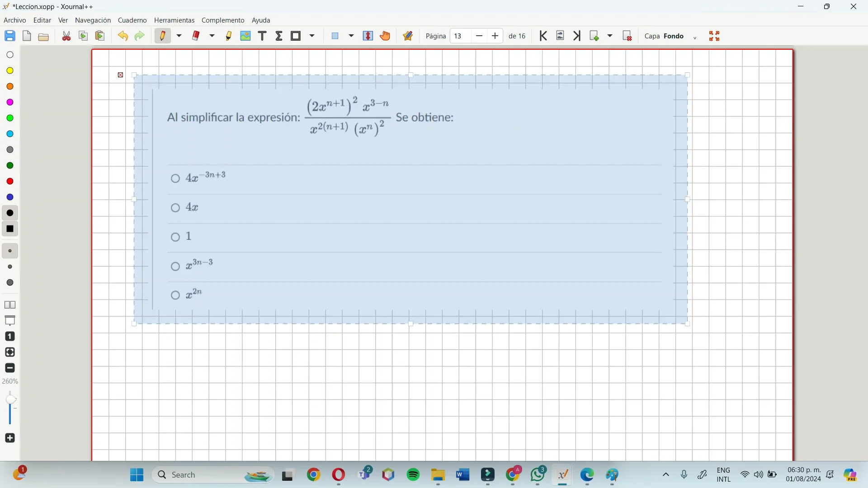Select the Highlighter tool
Viewport: 868px width, 488px height.
[x=229, y=36]
